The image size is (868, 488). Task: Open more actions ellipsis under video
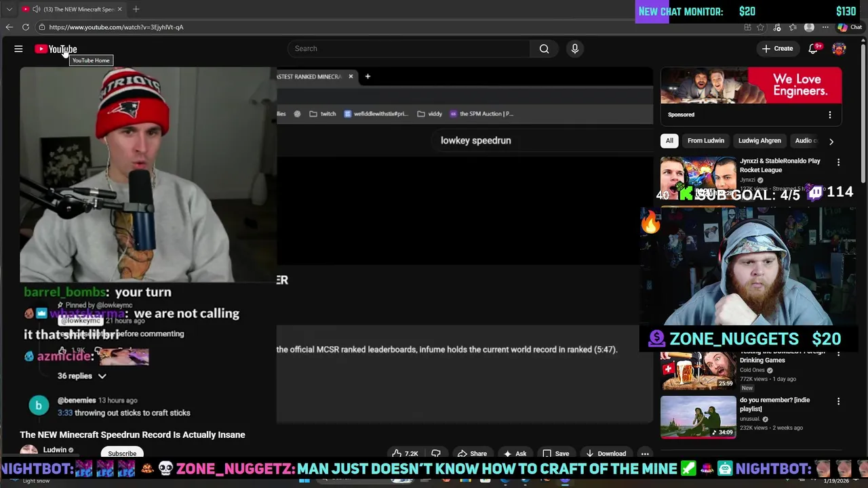[645, 453]
